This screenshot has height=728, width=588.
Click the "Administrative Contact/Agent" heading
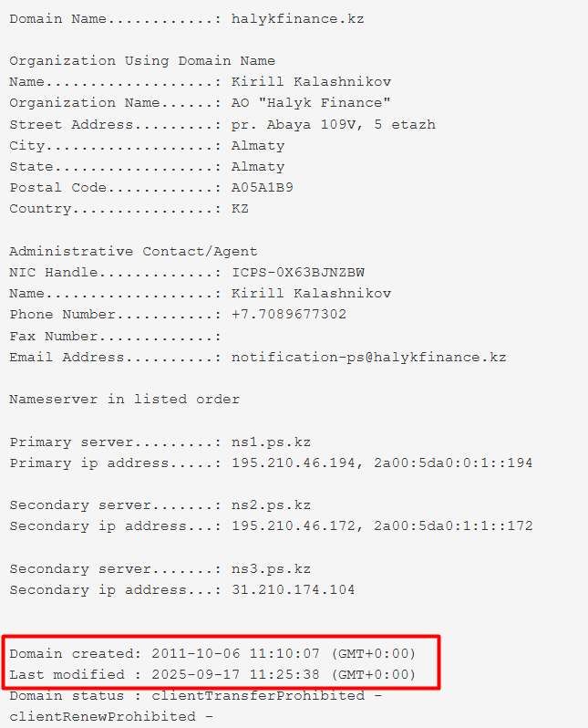[133, 251]
